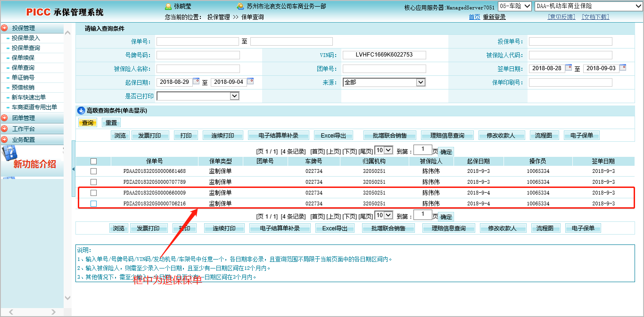Open calendar icon for 起保日期 end date
644x317 pixels.
[x=250, y=81]
